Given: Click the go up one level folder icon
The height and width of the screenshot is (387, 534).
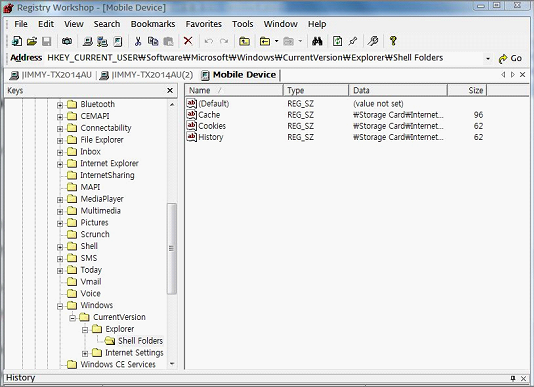Looking at the screenshot, I should pos(244,41).
